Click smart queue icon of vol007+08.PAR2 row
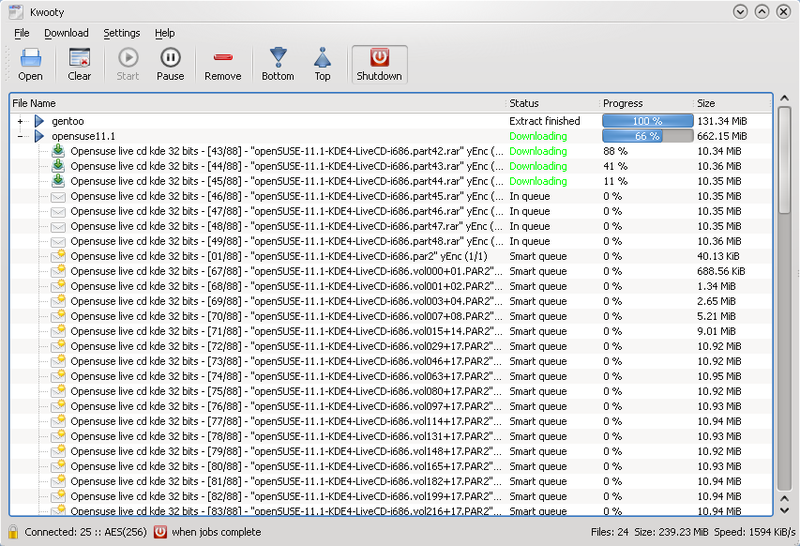 tap(58, 316)
